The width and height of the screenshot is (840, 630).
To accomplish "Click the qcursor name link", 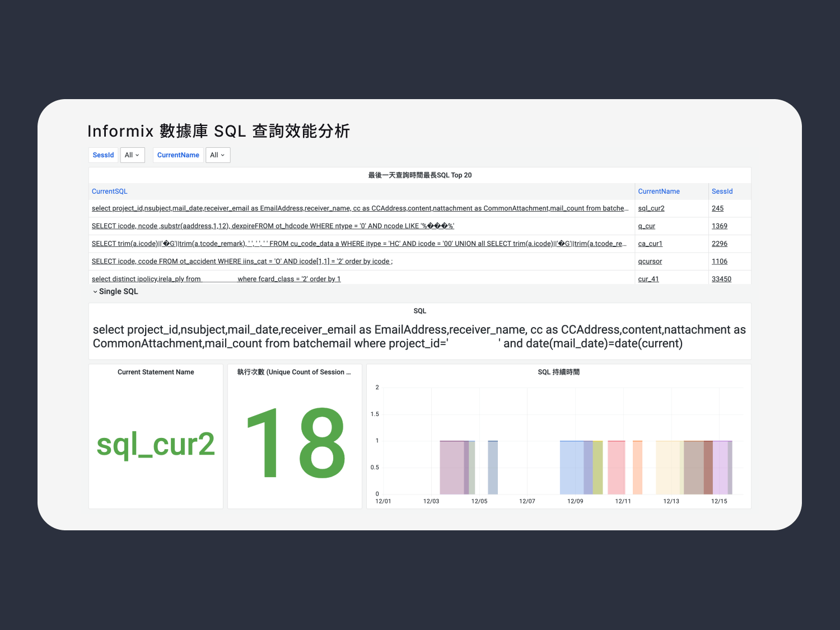I will point(650,262).
